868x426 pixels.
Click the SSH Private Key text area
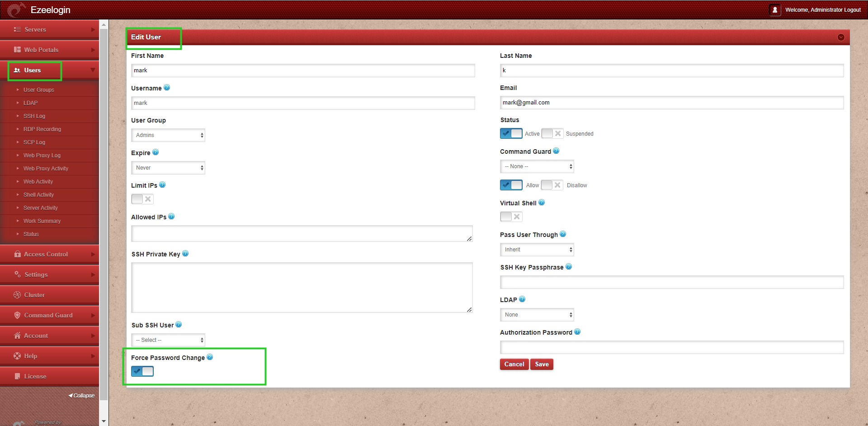302,288
